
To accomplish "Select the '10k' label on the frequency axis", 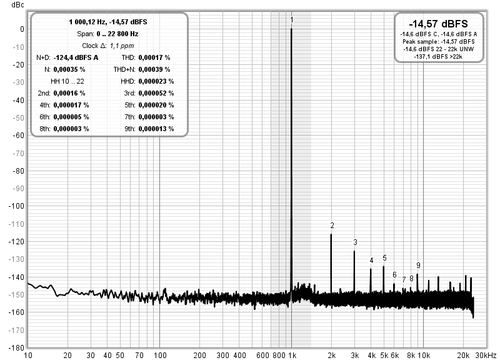I will [x=424, y=355].
